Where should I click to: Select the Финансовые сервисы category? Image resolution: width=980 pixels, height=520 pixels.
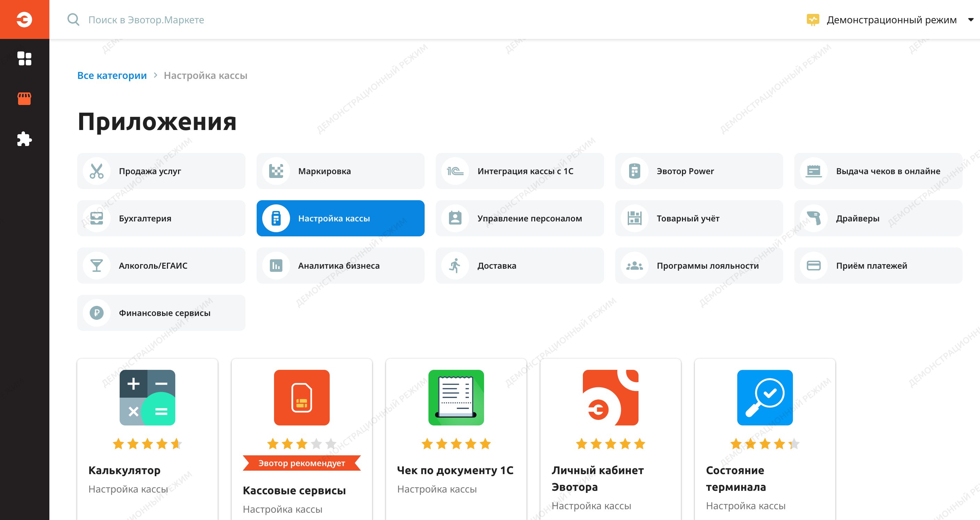point(161,312)
